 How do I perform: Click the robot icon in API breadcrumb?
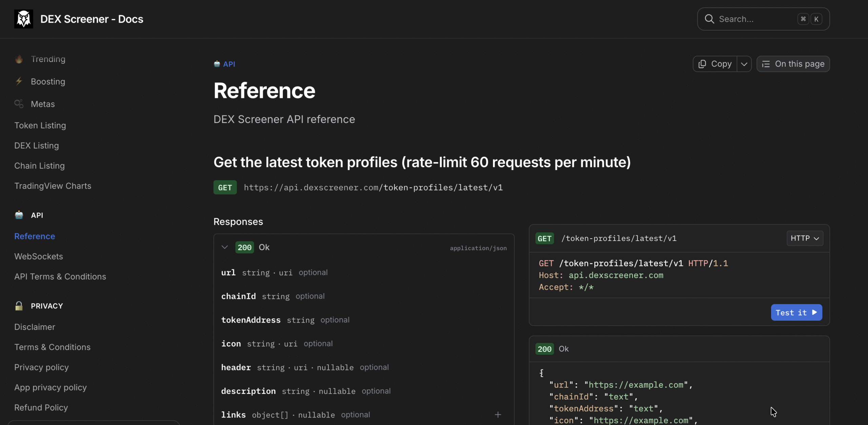coord(217,64)
